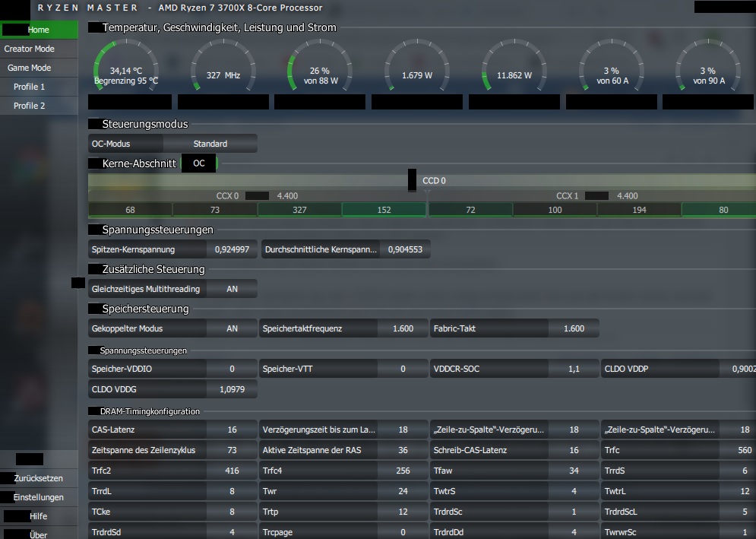Viewport: 756px width, 539px height.
Task: Click the Speicher-VTT value field
Action: (x=403, y=369)
